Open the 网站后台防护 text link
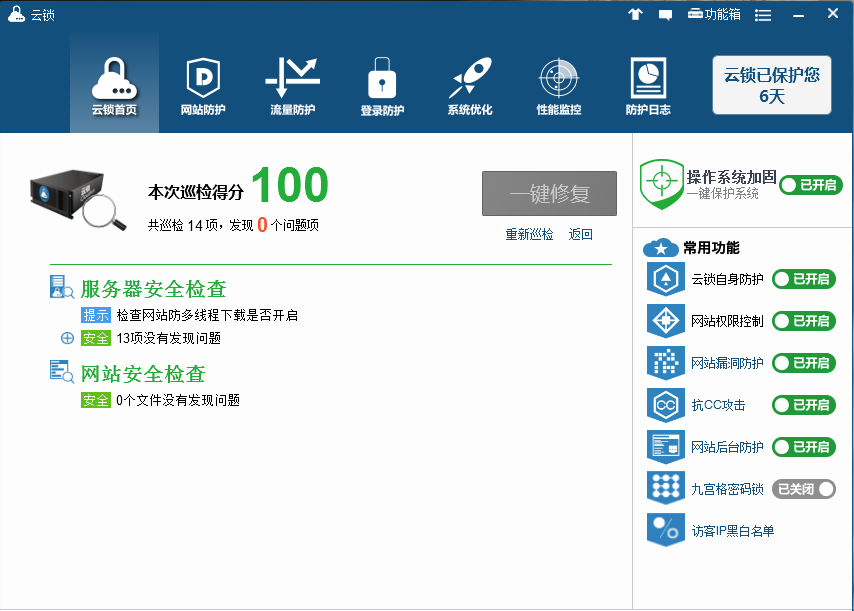The height and width of the screenshot is (611, 854). click(x=727, y=447)
